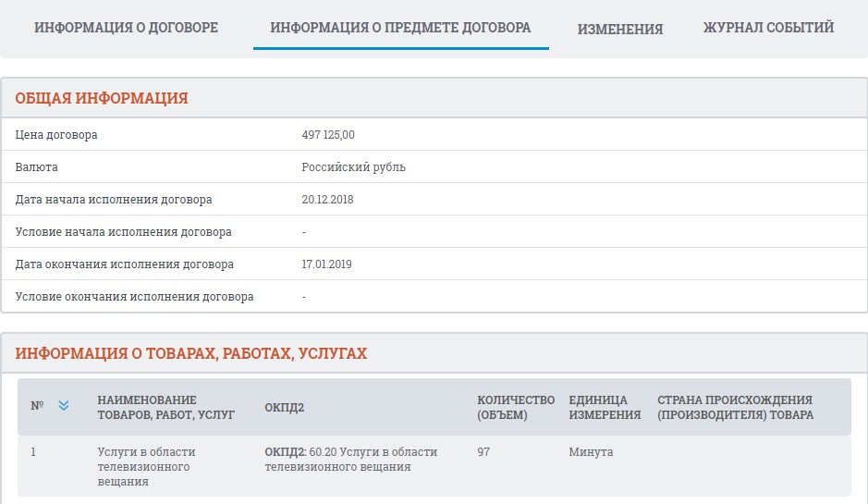Click the start date 20.12.2018
Screen dimensions: 868x504
point(327,200)
